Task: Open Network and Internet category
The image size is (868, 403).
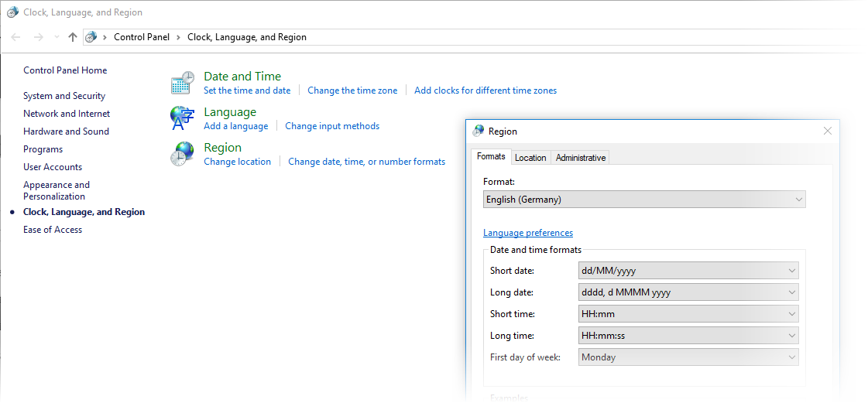Action: tap(67, 114)
